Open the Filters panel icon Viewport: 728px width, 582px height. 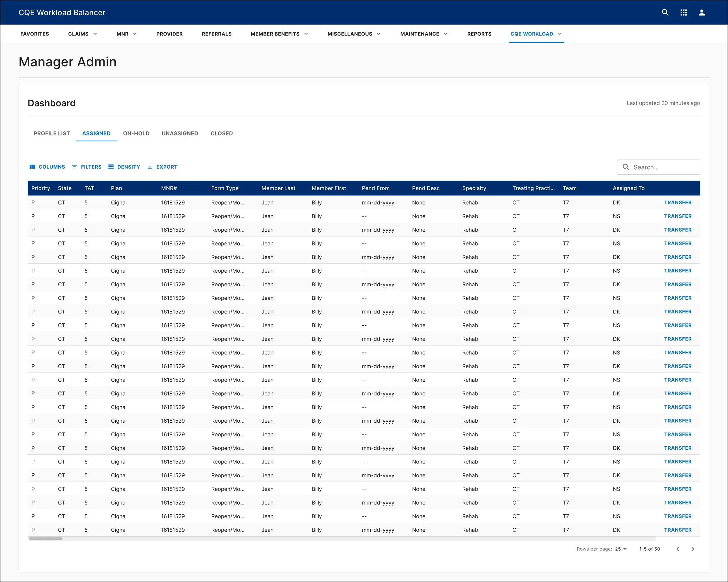[x=75, y=167]
